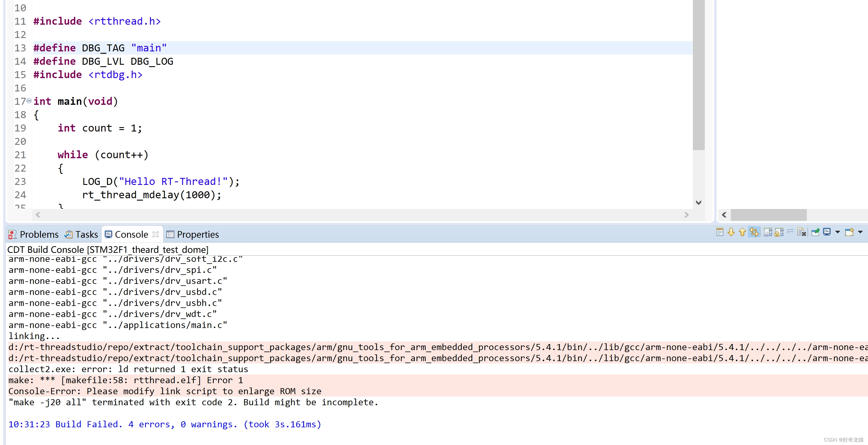Screen dimensions: 868x445
Task: Click '#include <rtdbg.h>' on line 15
Action: point(88,75)
